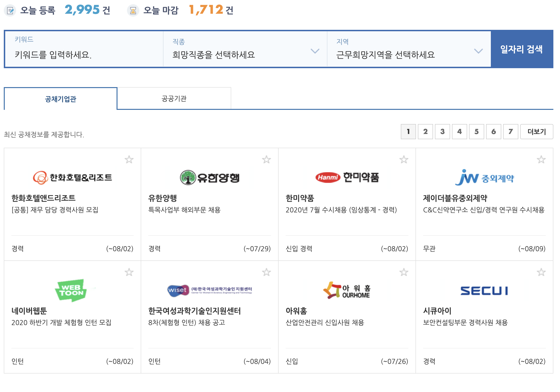Click the 오늘 등록 document icon
Image resolution: width=560 pixels, height=392 pixels.
tap(10, 10)
